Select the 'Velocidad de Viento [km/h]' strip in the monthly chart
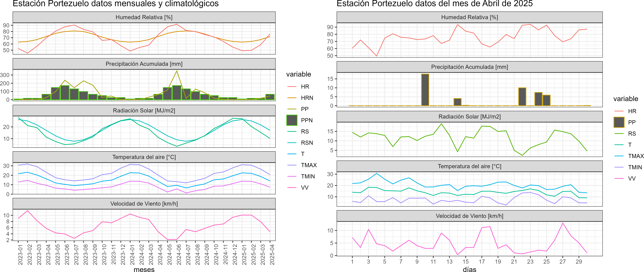The height and width of the screenshot is (272, 644). [144, 204]
